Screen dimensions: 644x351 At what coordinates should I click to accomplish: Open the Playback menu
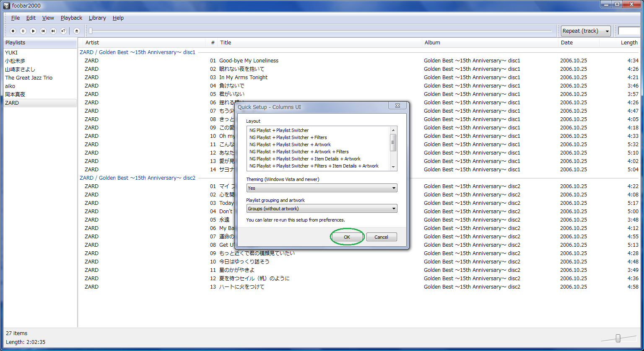(x=71, y=18)
